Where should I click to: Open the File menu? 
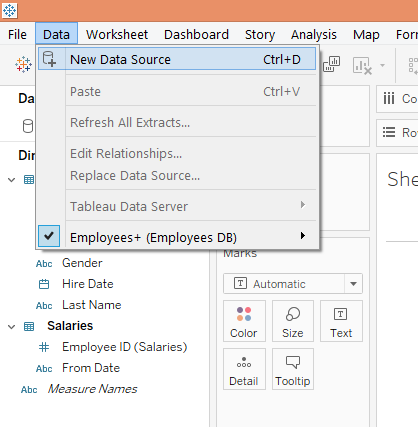17,34
